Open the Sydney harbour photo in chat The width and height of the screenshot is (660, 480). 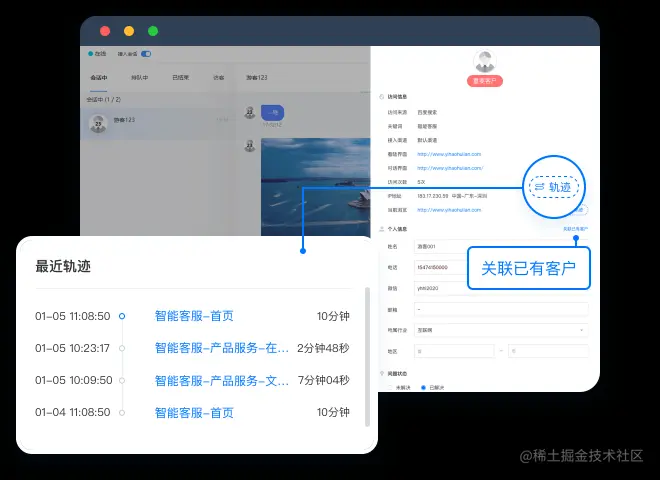coord(316,187)
